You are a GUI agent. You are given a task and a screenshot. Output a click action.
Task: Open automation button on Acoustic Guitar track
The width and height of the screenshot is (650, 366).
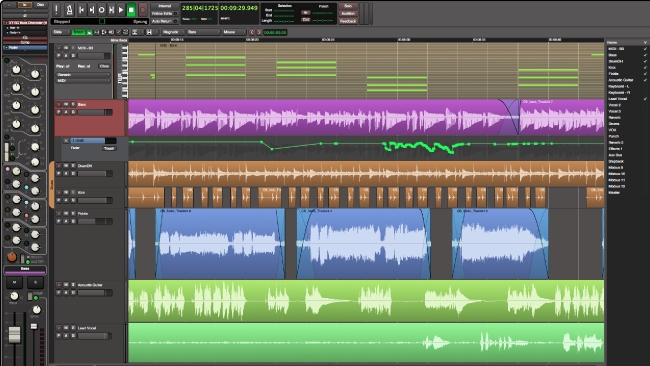66,293
